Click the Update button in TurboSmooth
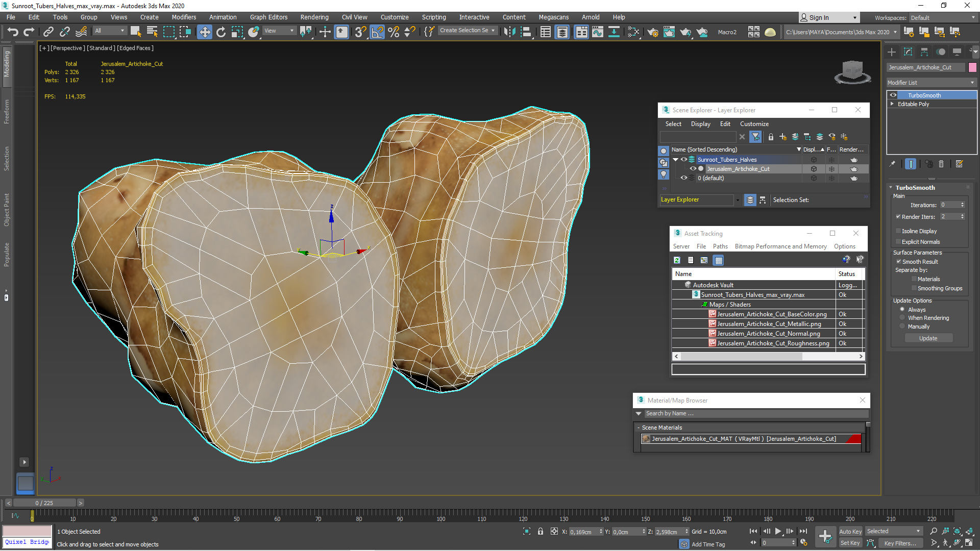The width and height of the screenshot is (980, 551). pyautogui.click(x=928, y=338)
